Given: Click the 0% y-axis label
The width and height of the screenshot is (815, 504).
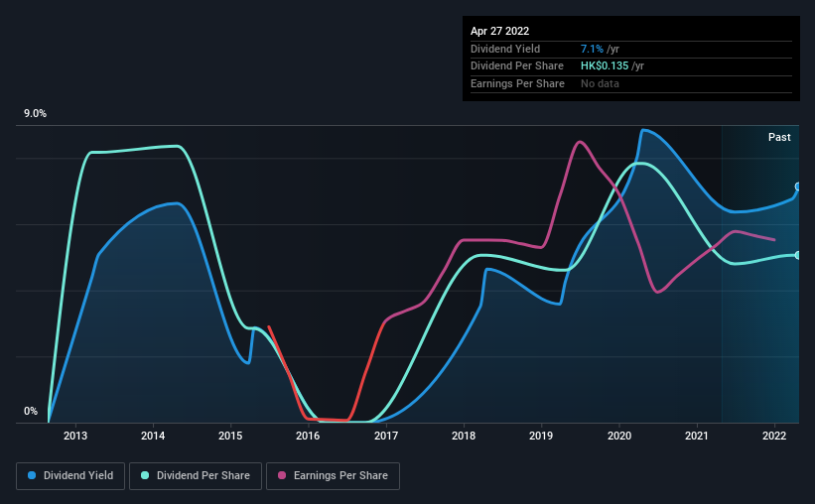Looking at the screenshot, I should 31,411.
